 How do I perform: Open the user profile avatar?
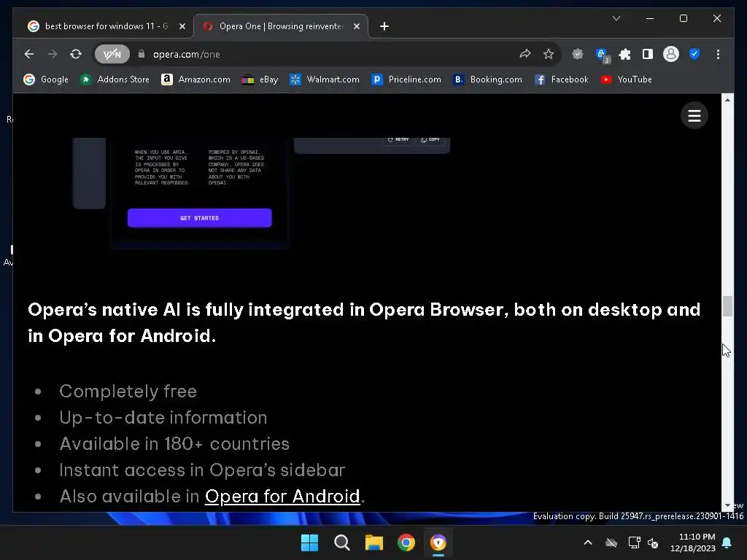[671, 54]
